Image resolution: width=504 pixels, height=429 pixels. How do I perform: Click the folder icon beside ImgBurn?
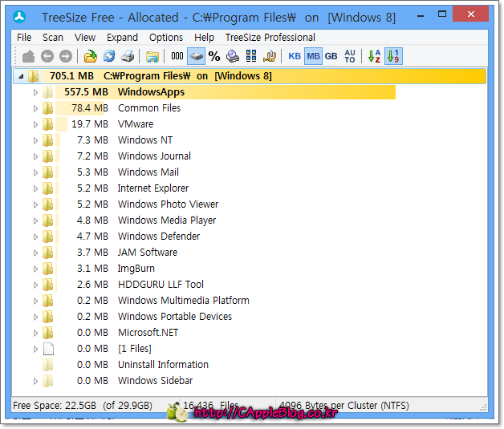pyautogui.click(x=48, y=269)
